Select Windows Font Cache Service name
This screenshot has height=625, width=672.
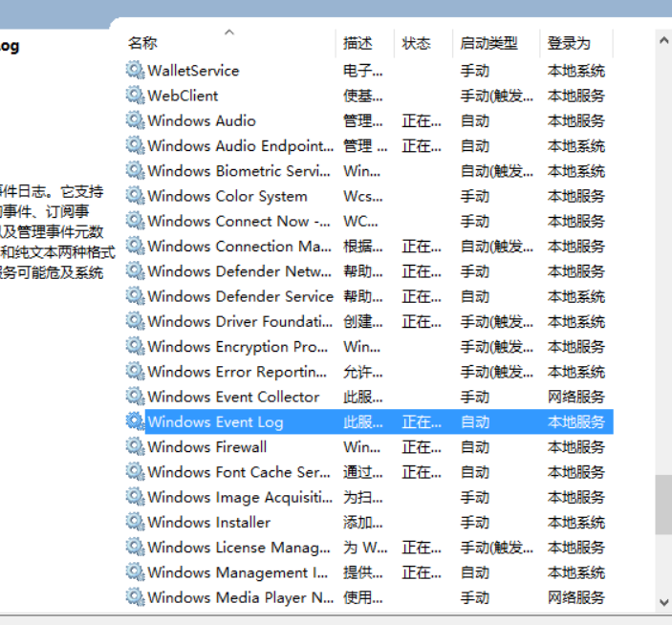click(x=239, y=472)
